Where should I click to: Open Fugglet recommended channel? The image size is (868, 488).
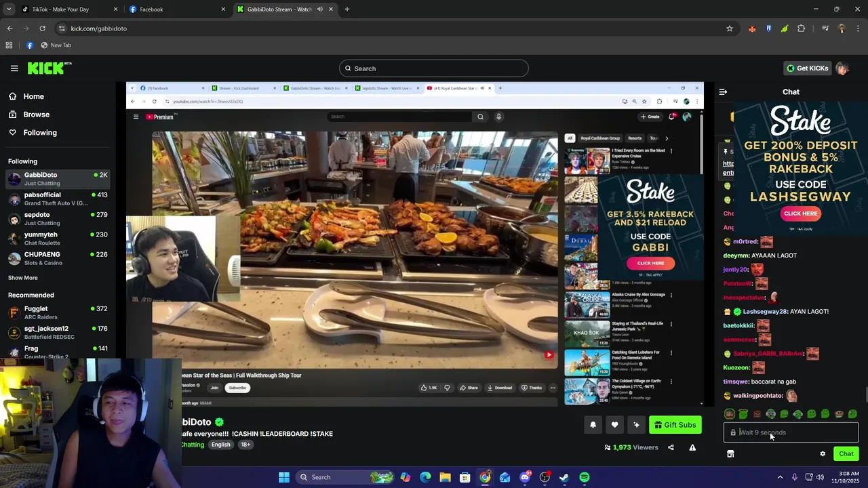(x=58, y=312)
